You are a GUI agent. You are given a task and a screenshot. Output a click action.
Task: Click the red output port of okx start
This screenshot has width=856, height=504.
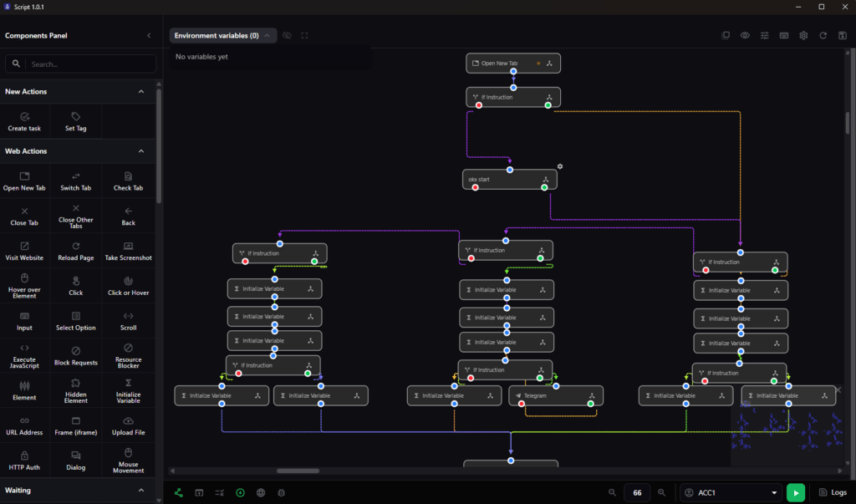point(476,188)
